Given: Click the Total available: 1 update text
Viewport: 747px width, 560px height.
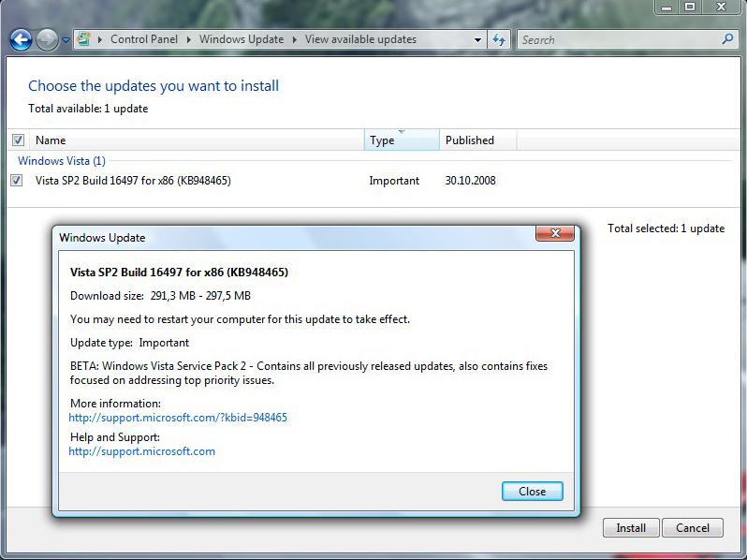Looking at the screenshot, I should [x=88, y=109].
